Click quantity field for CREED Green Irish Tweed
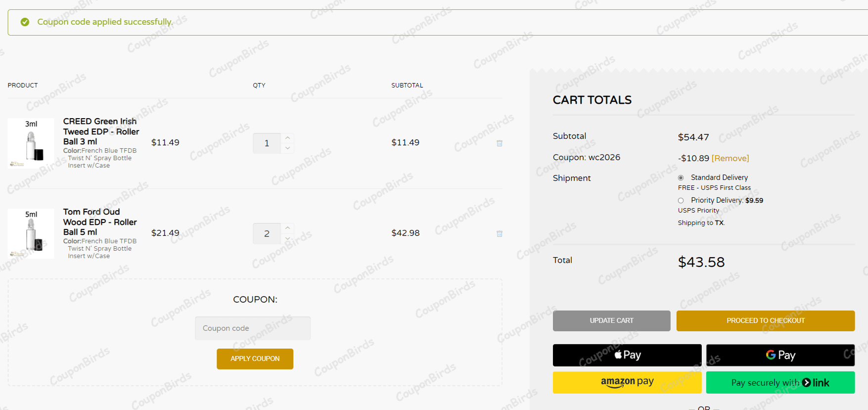868x410 pixels. [x=267, y=143]
